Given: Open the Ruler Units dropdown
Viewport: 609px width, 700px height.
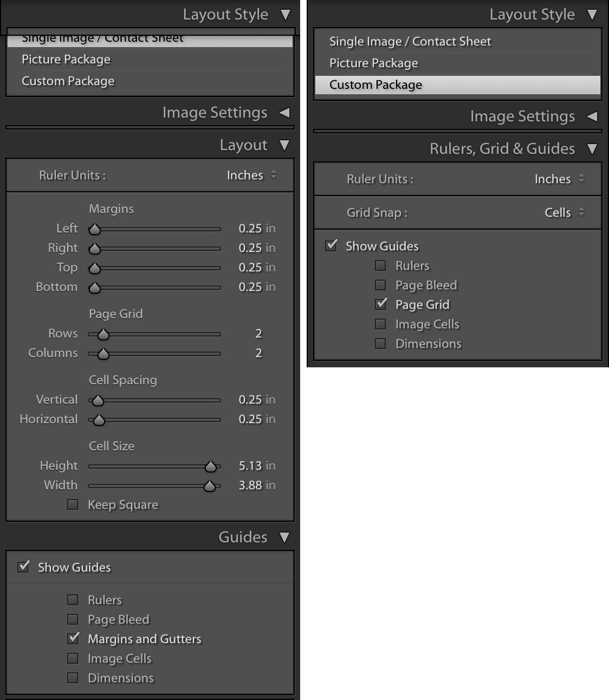Looking at the screenshot, I should tap(251, 175).
